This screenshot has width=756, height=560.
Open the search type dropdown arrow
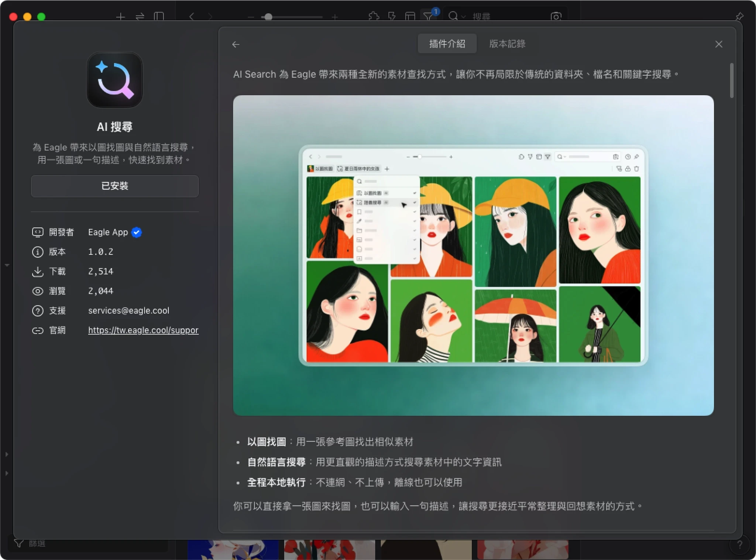click(463, 17)
